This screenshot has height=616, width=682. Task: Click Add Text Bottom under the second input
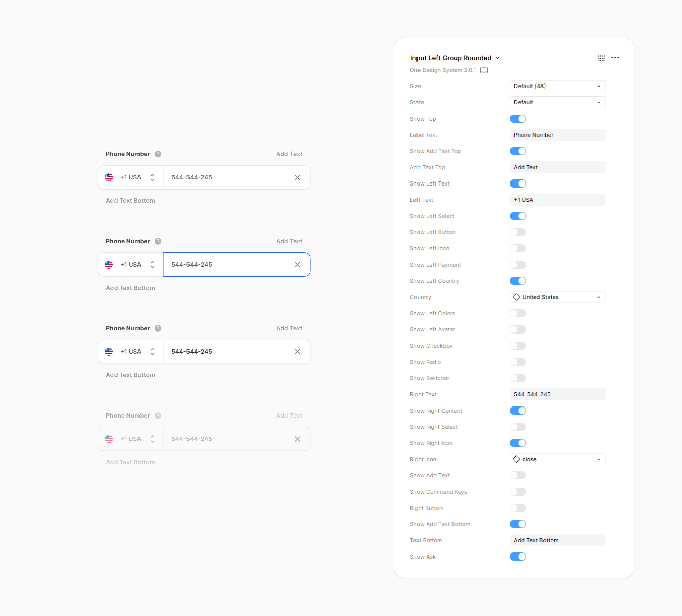tap(130, 288)
